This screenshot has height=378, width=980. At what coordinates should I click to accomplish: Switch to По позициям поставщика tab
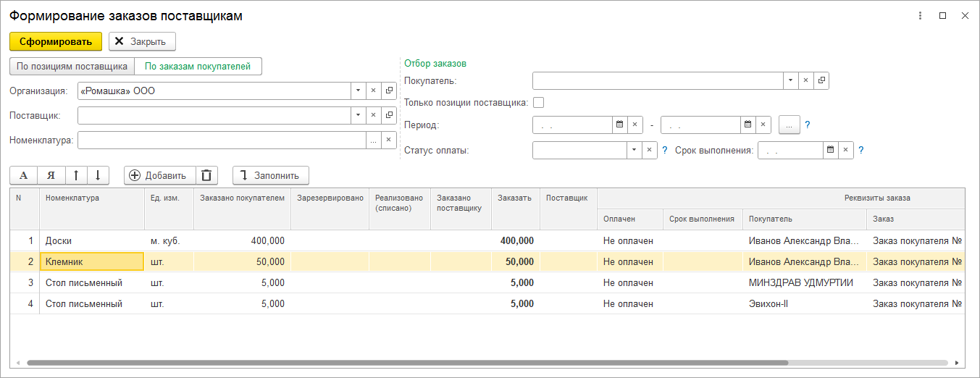click(x=72, y=67)
